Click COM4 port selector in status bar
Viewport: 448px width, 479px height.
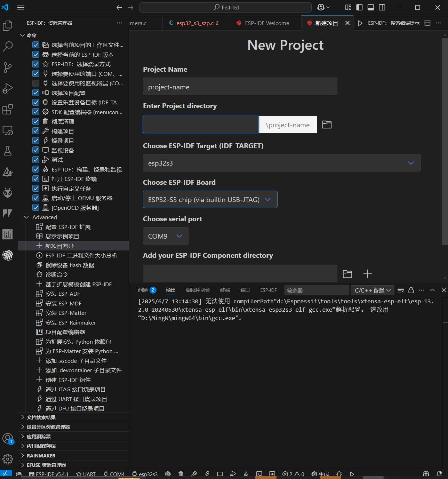[114, 474]
